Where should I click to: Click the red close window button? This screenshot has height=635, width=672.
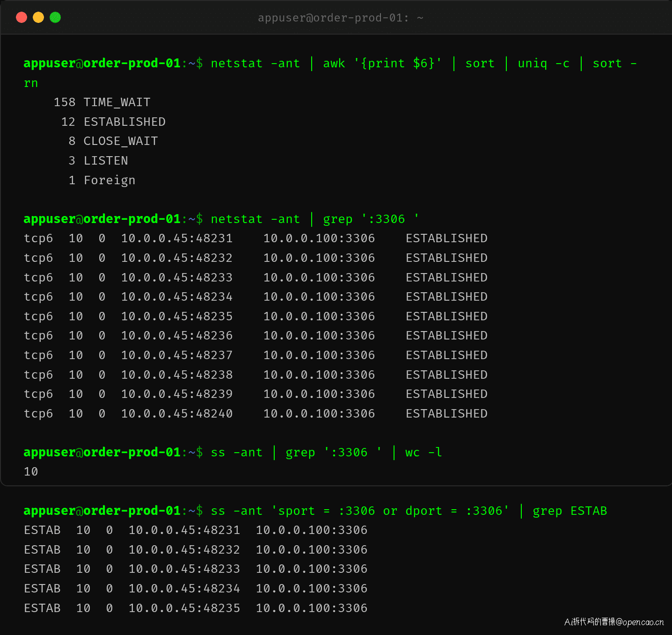pos(22,17)
